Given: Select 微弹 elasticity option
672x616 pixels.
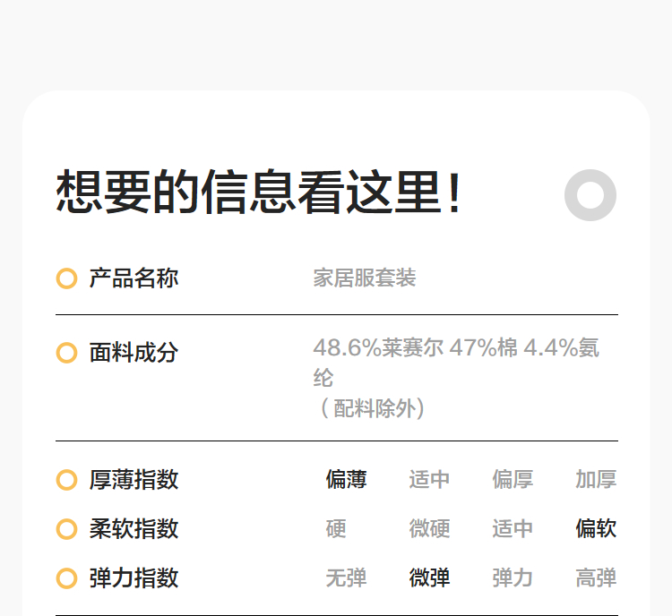Looking at the screenshot, I should click(x=429, y=578).
